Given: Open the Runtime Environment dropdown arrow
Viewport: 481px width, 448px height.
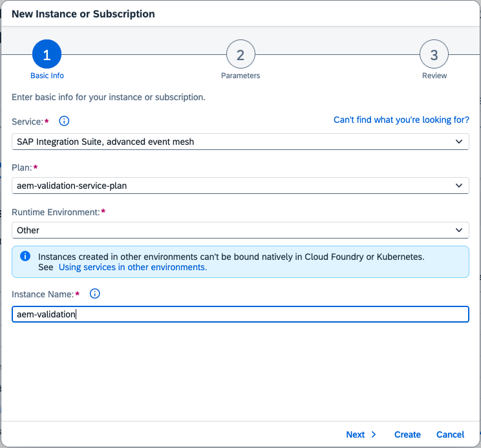Looking at the screenshot, I should tap(459, 230).
